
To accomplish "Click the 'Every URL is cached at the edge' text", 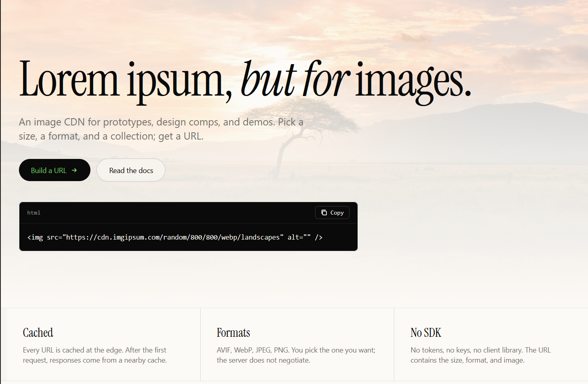I will point(95,355).
